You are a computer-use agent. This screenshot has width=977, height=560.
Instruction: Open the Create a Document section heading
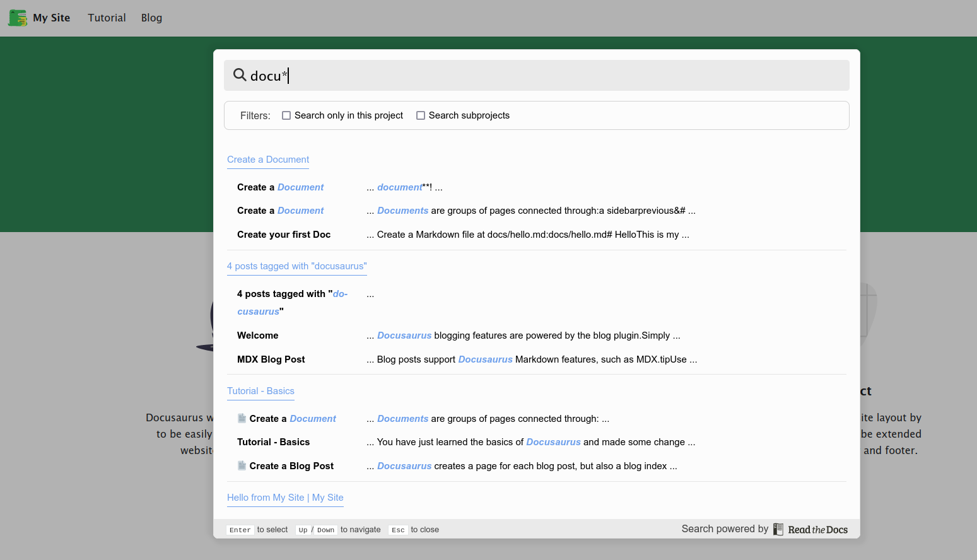(x=268, y=160)
